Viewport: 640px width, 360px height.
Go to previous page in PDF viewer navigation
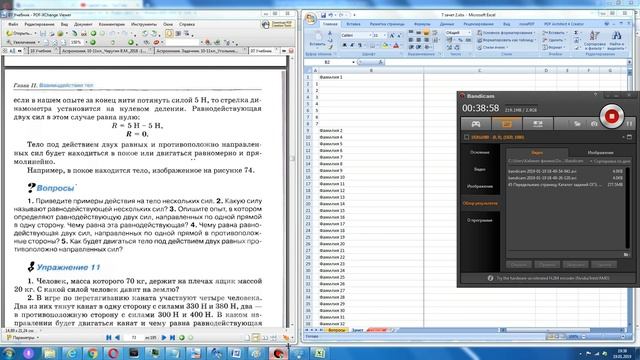pos(118,338)
